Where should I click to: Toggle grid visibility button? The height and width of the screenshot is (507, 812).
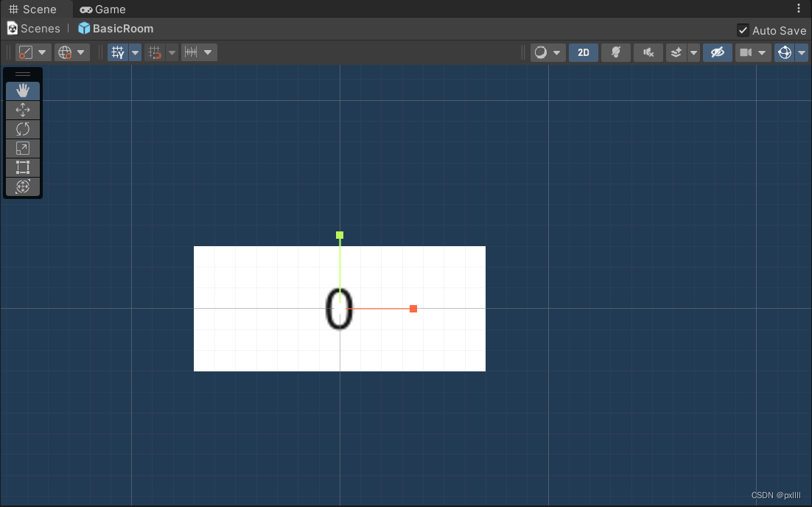coord(118,52)
